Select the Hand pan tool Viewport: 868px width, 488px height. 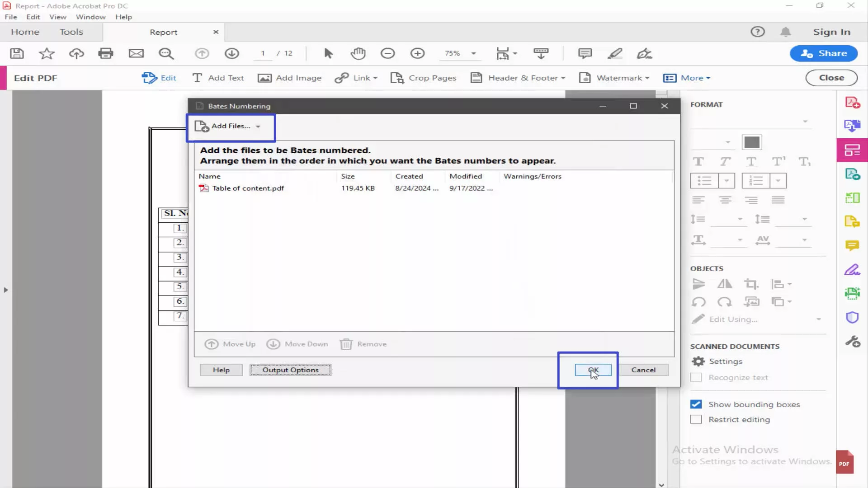[358, 53]
